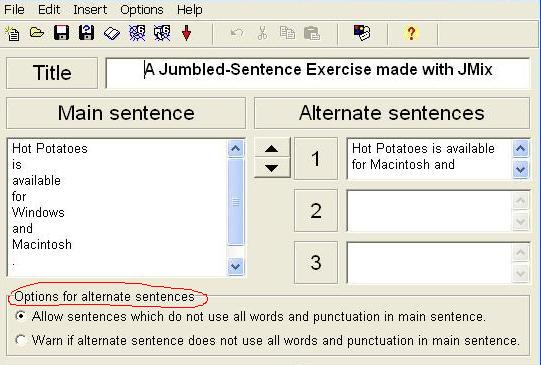The width and height of the screenshot is (541, 365).
Task: Click alternate sentence 1 scroll up arrow
Action: tap(521, 149)
